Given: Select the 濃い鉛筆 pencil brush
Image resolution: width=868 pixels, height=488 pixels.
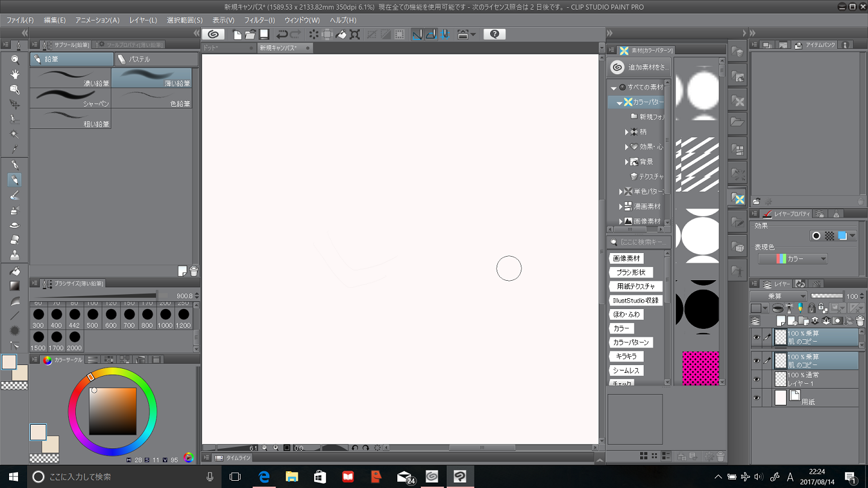Looking at the screenshot, I should [71, 78].
